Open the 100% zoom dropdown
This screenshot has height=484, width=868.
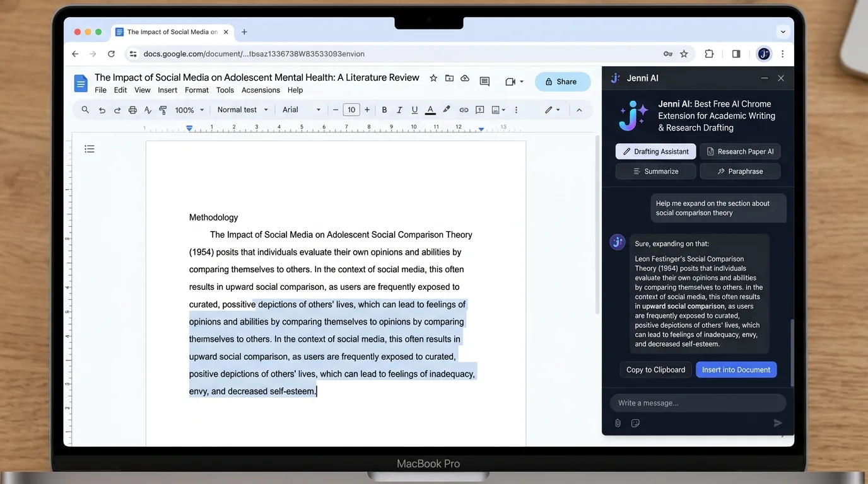tap(190, 110)
